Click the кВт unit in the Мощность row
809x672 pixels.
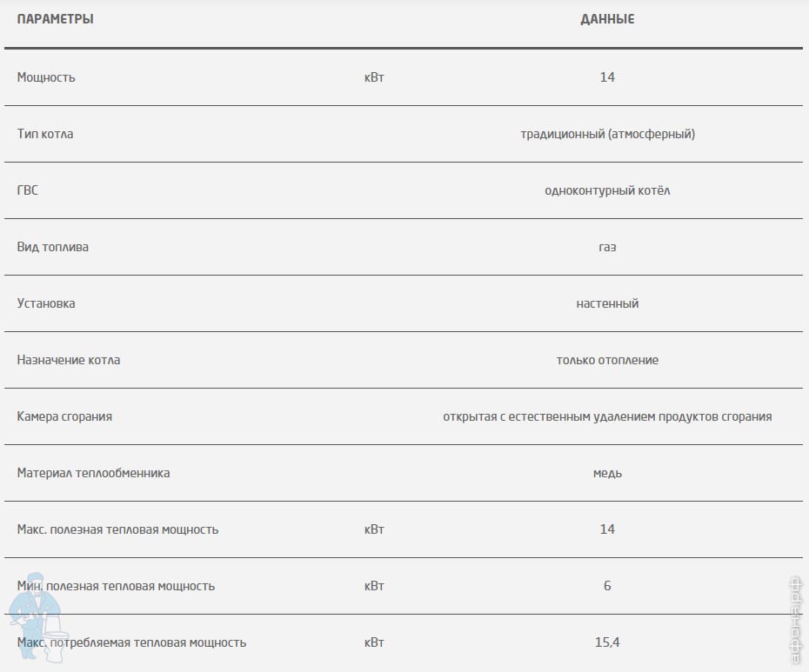374,77
